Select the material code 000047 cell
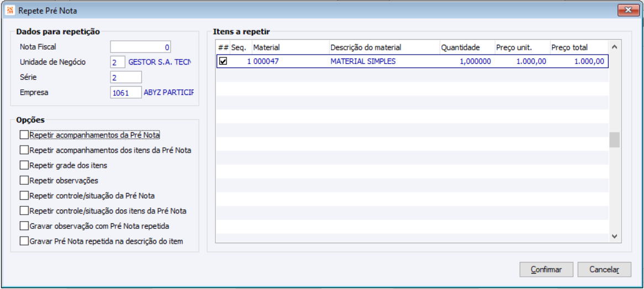This screenshot has width=644, height=289. click(x=291, y=61)
